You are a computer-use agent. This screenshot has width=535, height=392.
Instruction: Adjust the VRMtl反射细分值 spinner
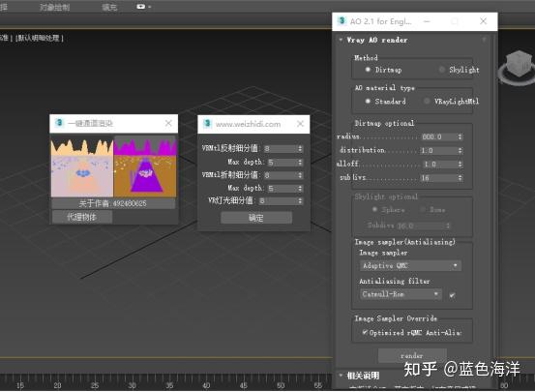[x=300, y=148]
